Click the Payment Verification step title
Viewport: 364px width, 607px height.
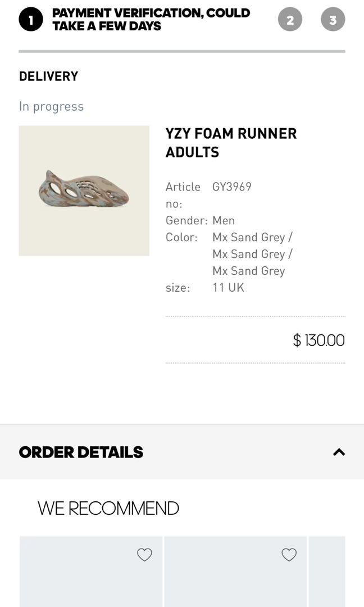coord(151,19)
